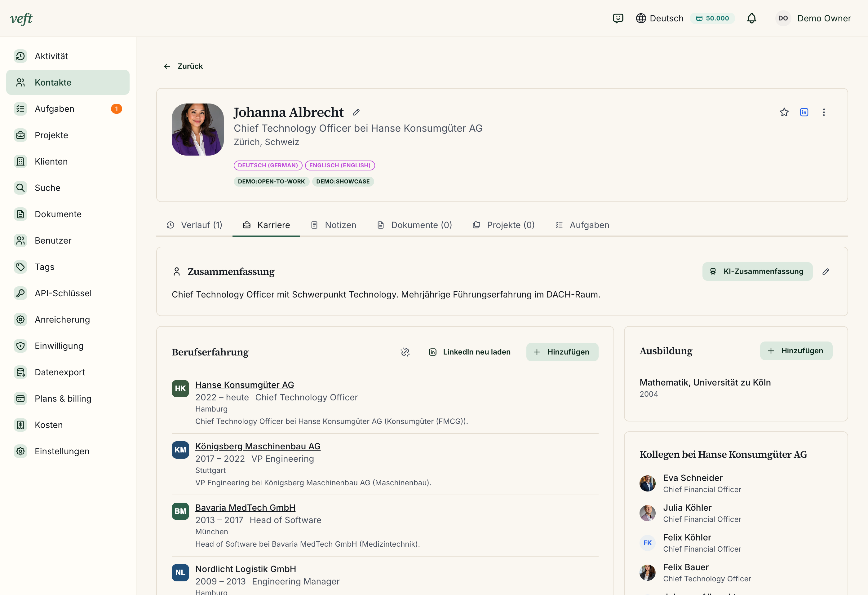Open the Königsberg Maschinenbau AG link

[x=258, y=447]
